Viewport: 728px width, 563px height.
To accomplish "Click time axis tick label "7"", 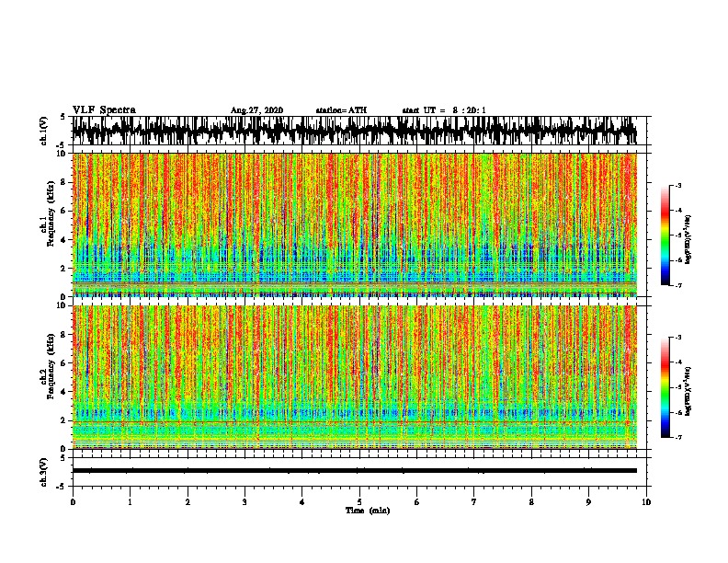I will pyautogui.click(x=474, y=502).
